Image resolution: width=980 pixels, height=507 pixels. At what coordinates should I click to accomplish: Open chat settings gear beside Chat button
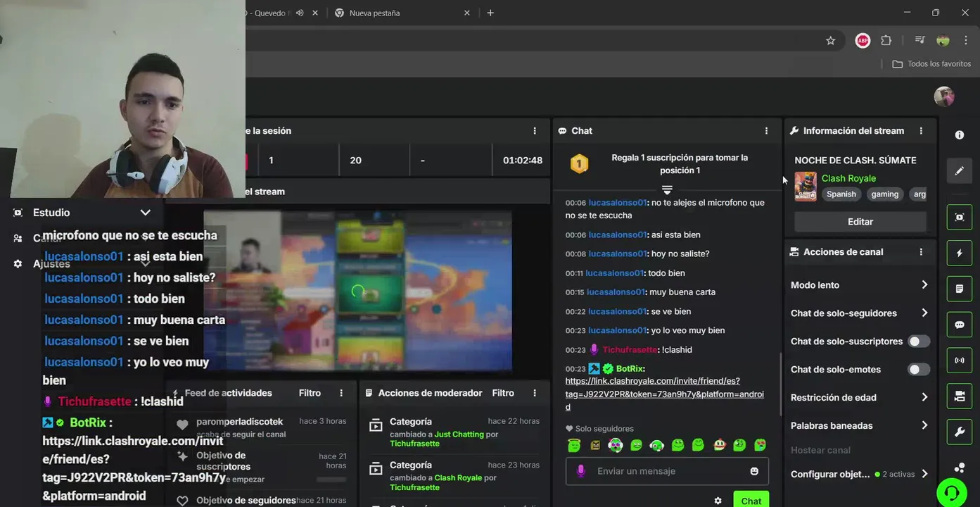(x=718, y=501)
